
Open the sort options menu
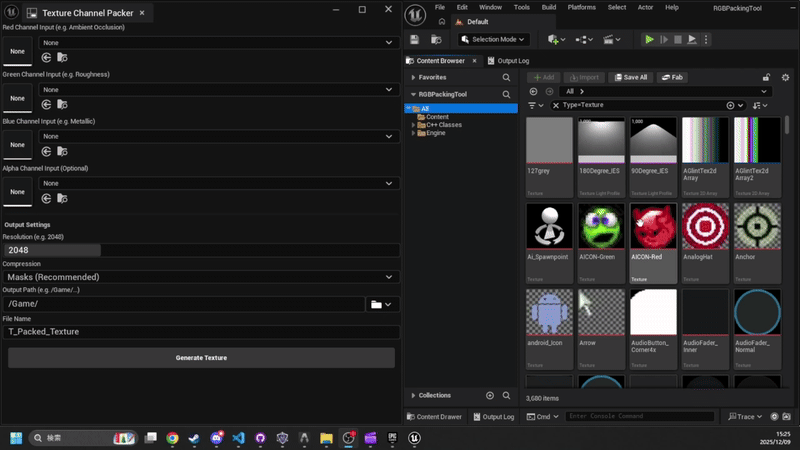point(760,105)
